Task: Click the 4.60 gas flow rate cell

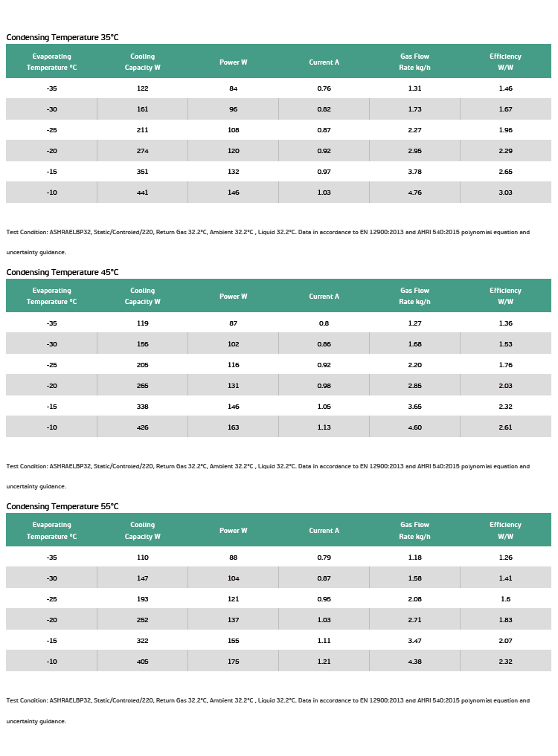Action: [x=414, y=427]
